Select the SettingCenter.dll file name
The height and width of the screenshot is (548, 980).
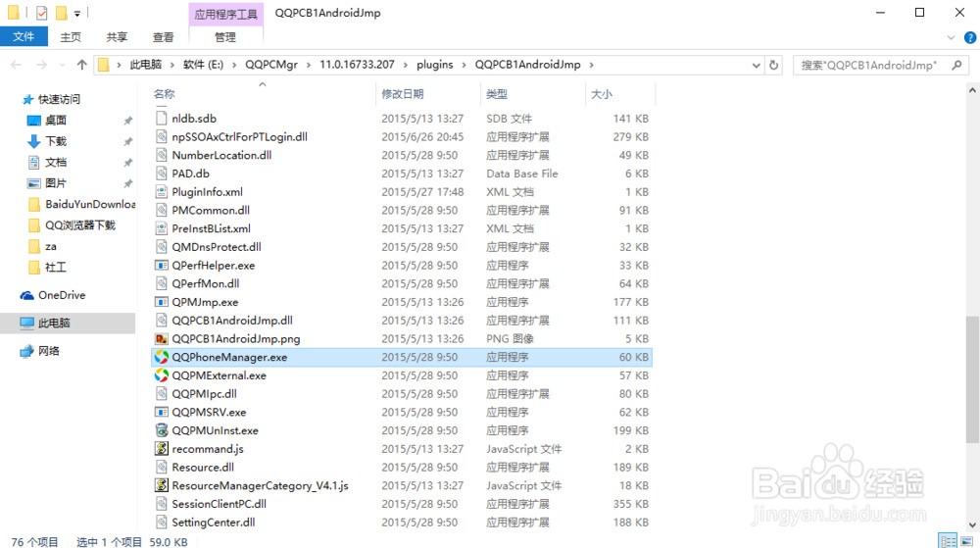click(213, 523)
